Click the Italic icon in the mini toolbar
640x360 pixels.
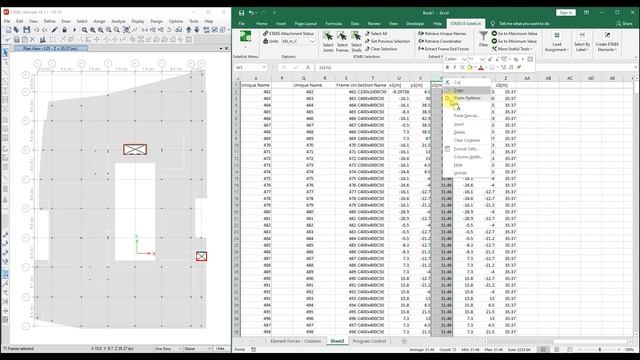(455, 67)
